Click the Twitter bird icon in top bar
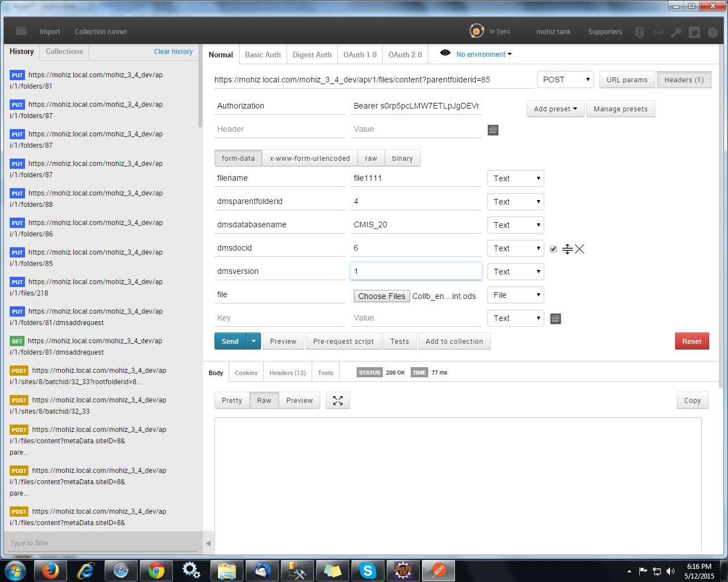Image resolution: width=728 pixels, height=582 pixels. 694,32
